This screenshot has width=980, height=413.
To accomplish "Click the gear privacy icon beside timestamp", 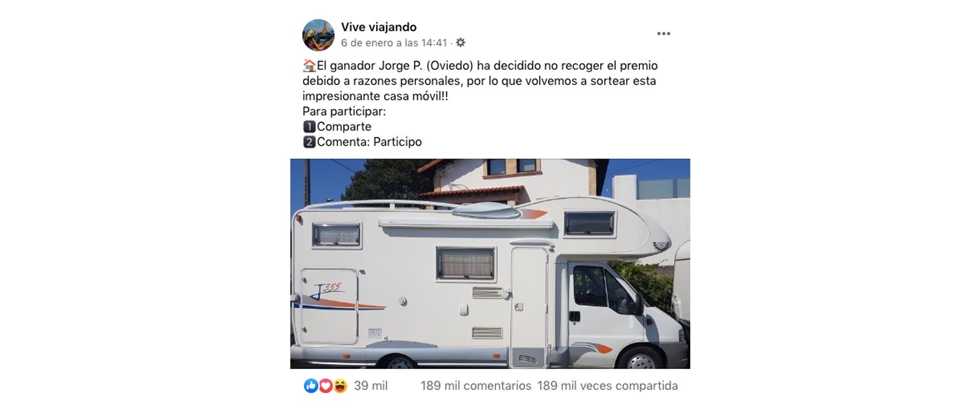I will coord(461,43).
